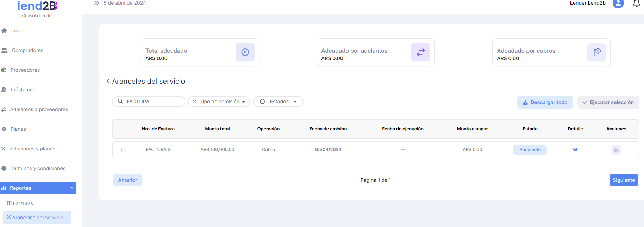The image size is (644, 227).
Task: Open the Estados filter dropdown
Action: click(278, 102)
